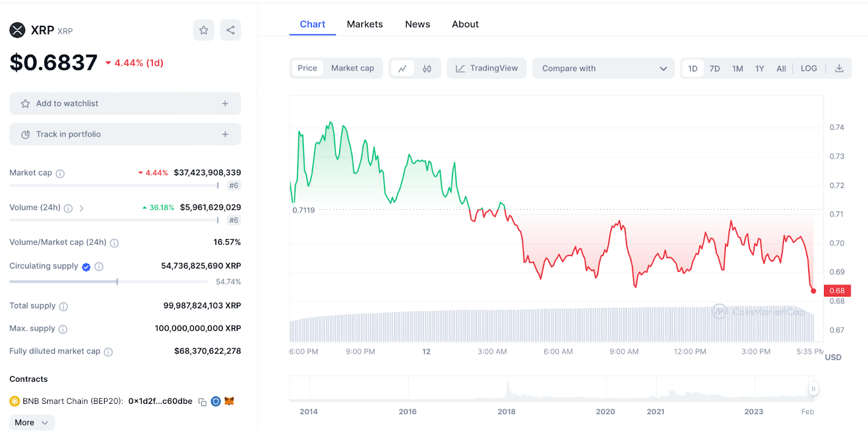Click the share icon button

tap(231, 30)
